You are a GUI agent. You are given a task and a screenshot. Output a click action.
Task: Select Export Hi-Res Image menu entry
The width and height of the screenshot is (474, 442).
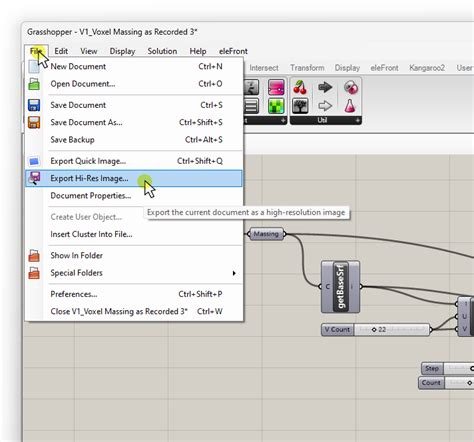(x=134, y=178)
